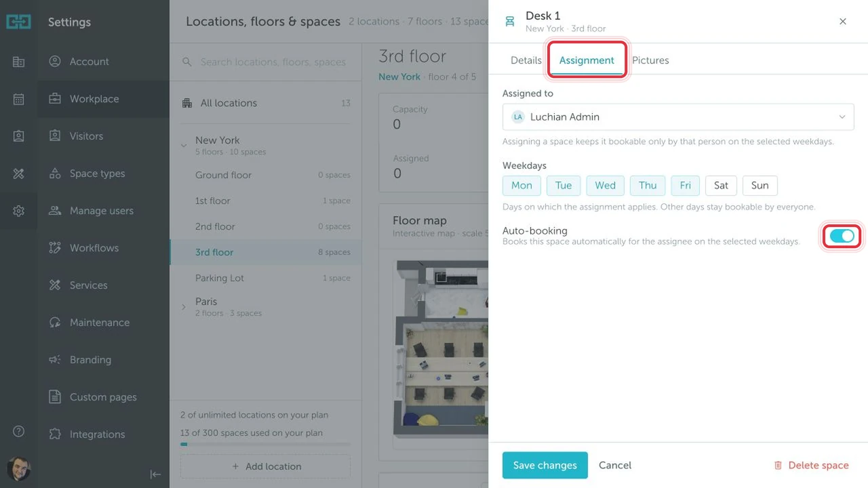Go to Services settings

(103, 285)
